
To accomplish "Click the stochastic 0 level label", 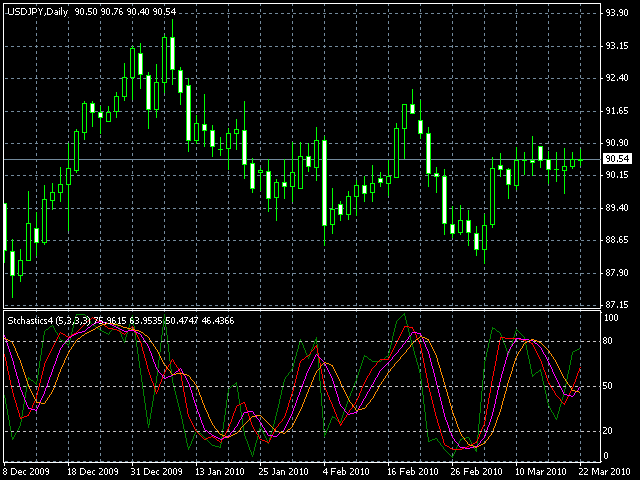I will point(606,456).
